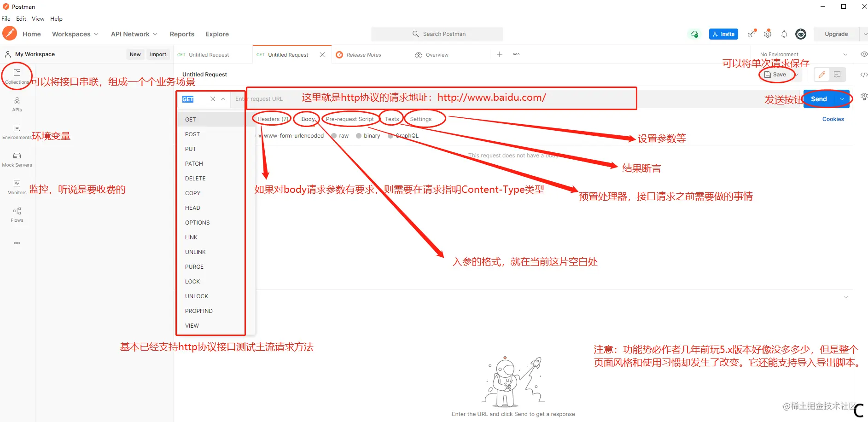Open the APIs sidebar panel
Screen dimensions: 868x422
17,104
